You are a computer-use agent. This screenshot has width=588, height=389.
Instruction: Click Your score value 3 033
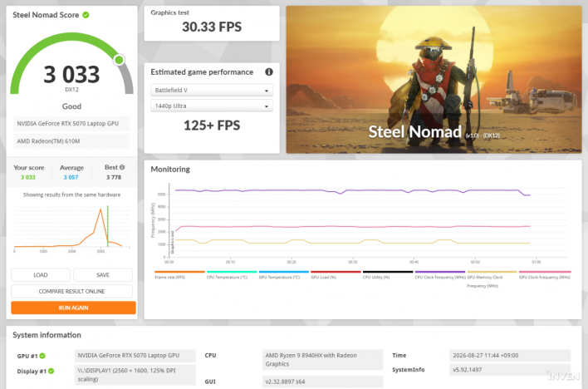click(x=28, y=177)
